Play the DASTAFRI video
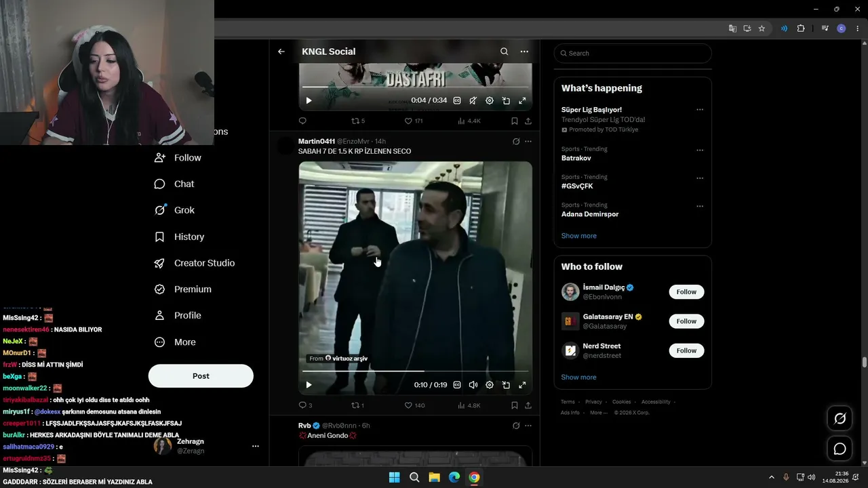Screen dimensions: 868x488 (x=309, y=100)
